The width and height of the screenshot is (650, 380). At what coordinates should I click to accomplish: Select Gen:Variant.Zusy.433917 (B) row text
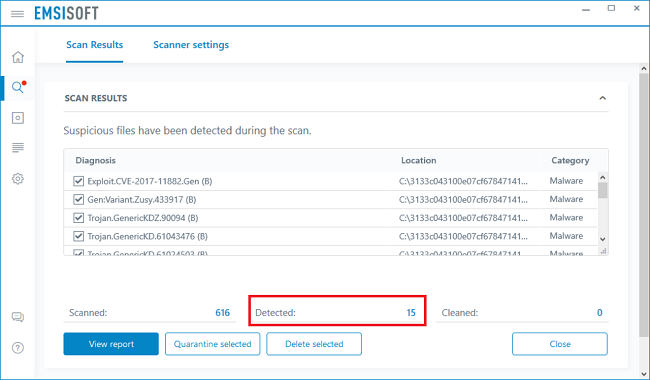(142, 199)
